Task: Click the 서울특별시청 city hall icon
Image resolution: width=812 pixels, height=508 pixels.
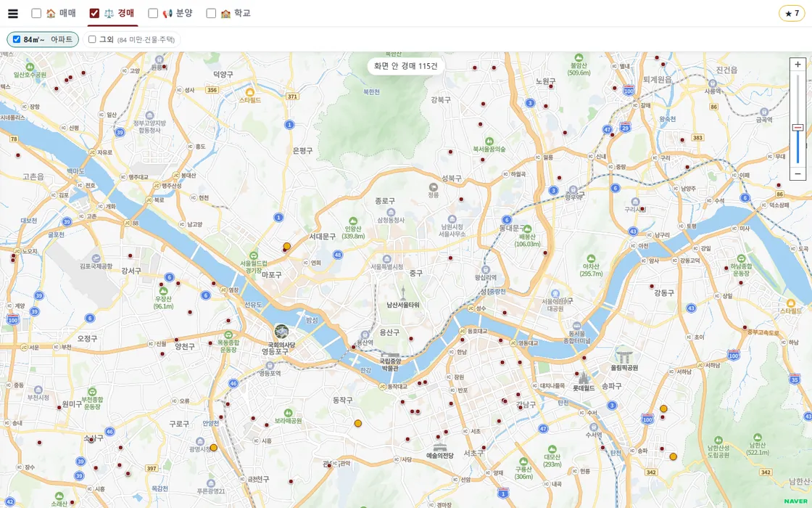Action: tap(386, 258)
